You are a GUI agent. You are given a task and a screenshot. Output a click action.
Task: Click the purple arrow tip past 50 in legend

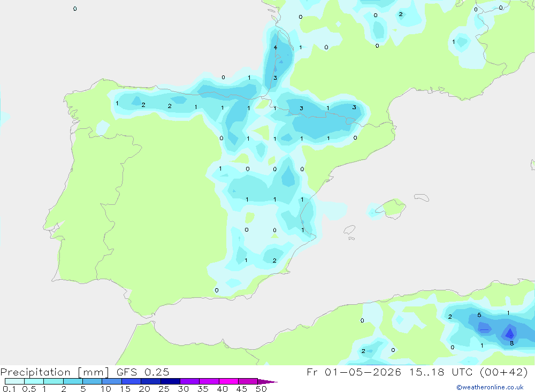tap(267, 382)
